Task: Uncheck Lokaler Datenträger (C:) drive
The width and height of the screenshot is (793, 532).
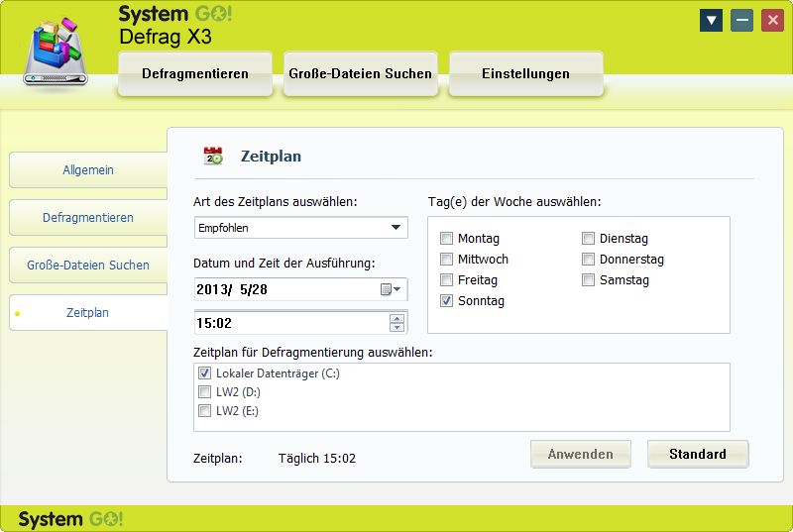Action: [x=205, y=372]
